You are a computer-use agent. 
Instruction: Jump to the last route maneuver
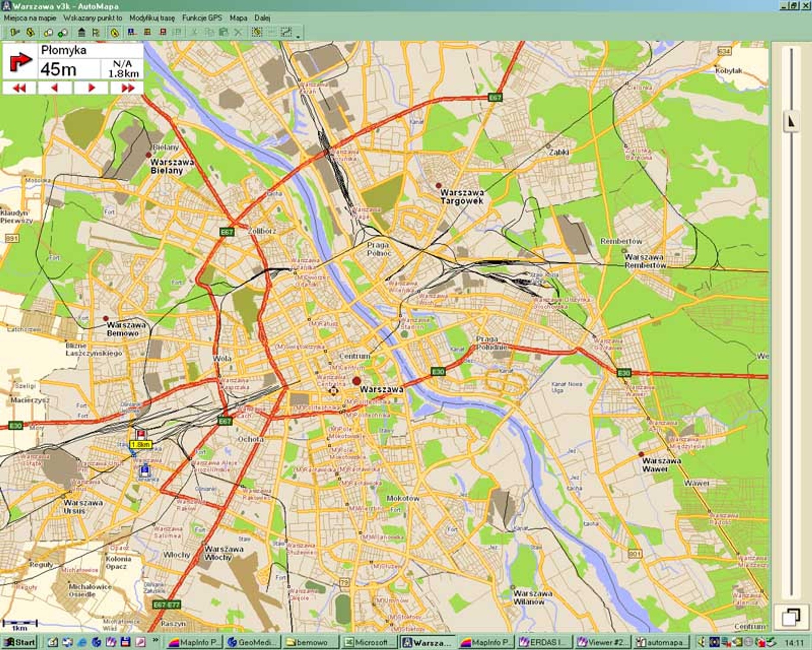(127, 88)
